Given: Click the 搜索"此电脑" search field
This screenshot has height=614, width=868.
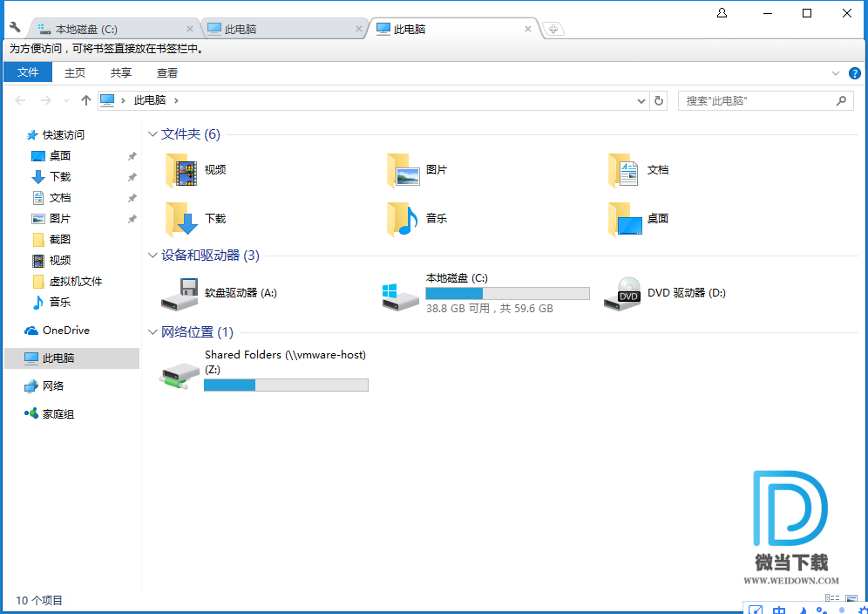Looking at the screenshot, I should tap(756, 100).
